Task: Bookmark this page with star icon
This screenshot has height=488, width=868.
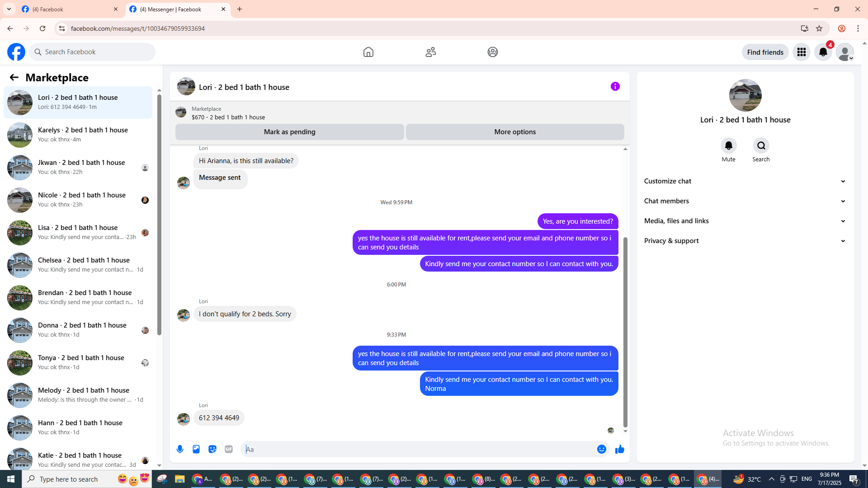Action: tap(819, 28)
